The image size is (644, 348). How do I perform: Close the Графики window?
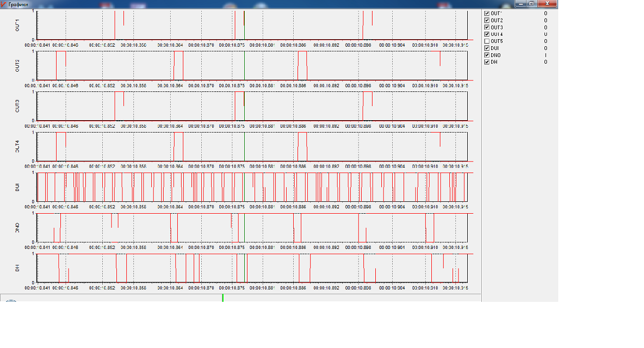click(x=547, y=4)
